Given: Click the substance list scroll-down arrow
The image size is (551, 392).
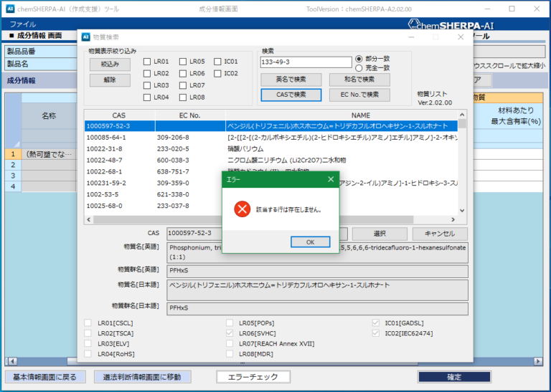Looking at the screenshot, I should tap(462, 211).
